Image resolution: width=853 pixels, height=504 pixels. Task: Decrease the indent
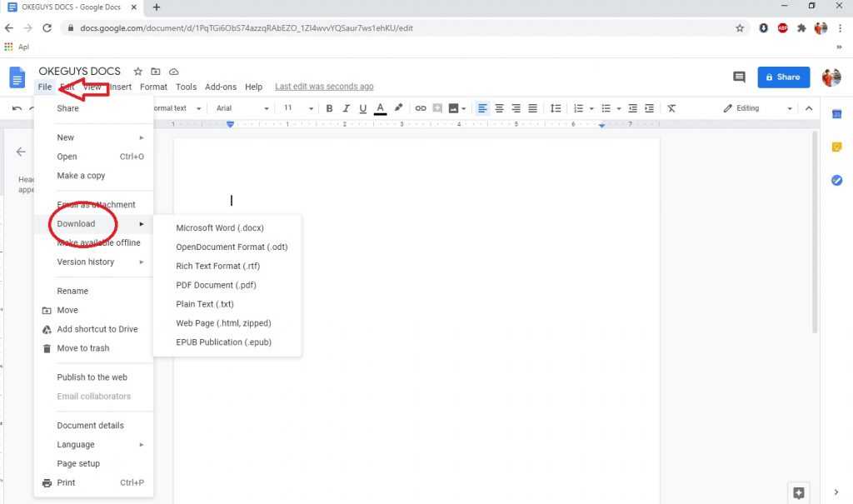(x=633, y=108)
